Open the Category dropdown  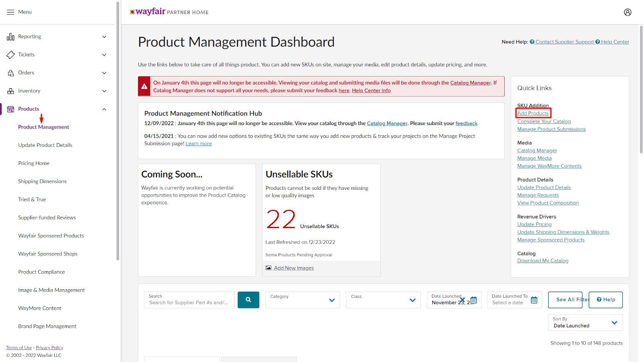(x=303, y=300)
